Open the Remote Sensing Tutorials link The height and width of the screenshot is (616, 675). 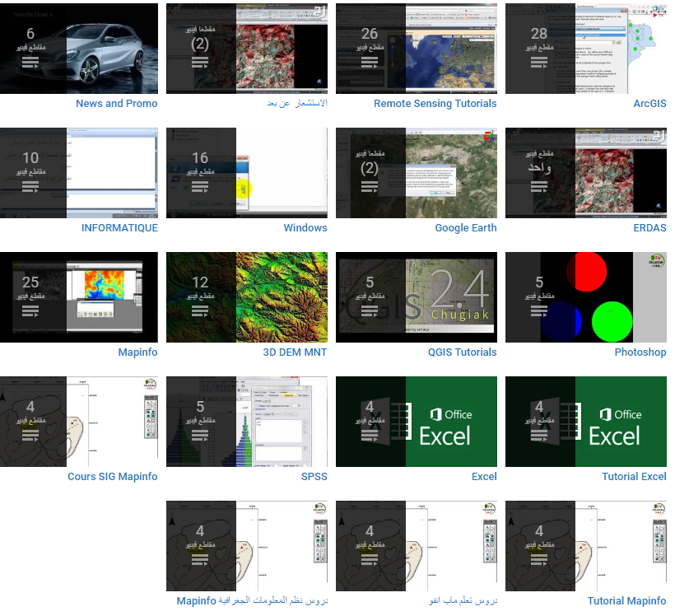(435, 104)
